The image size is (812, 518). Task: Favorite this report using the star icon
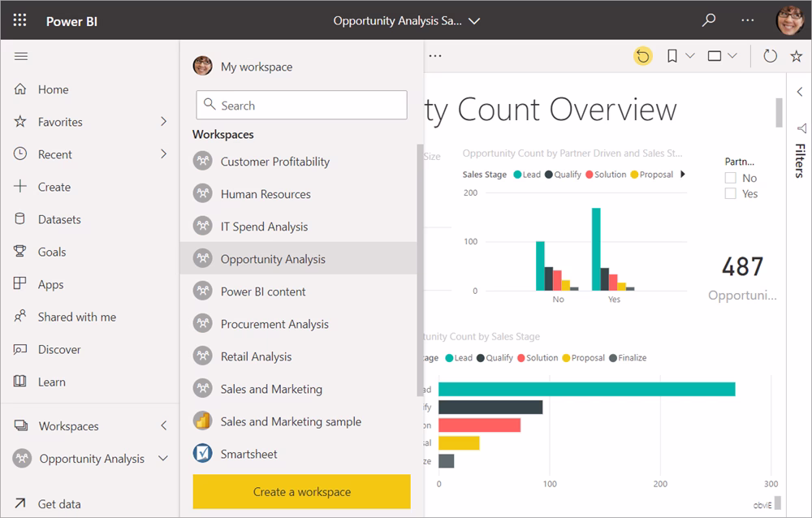[x=797, y=55]
